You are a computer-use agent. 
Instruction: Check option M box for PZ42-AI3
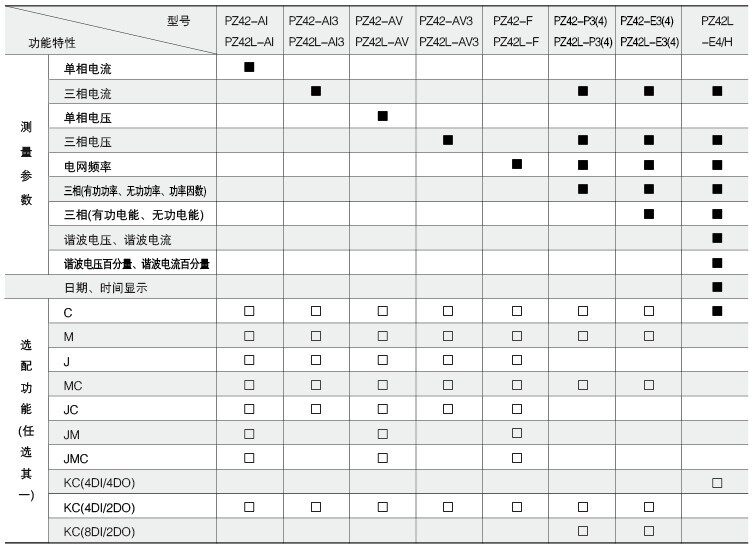click(x=316, y=336)
